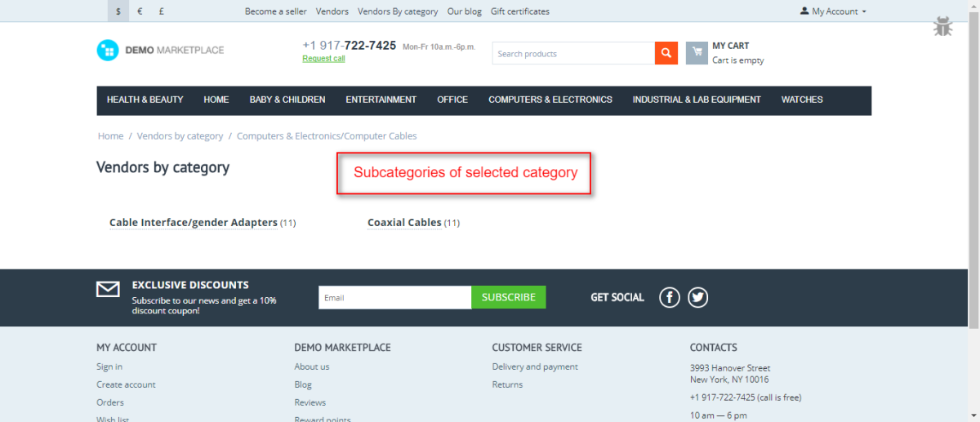Open Baby & Children menu

[287, 100]
